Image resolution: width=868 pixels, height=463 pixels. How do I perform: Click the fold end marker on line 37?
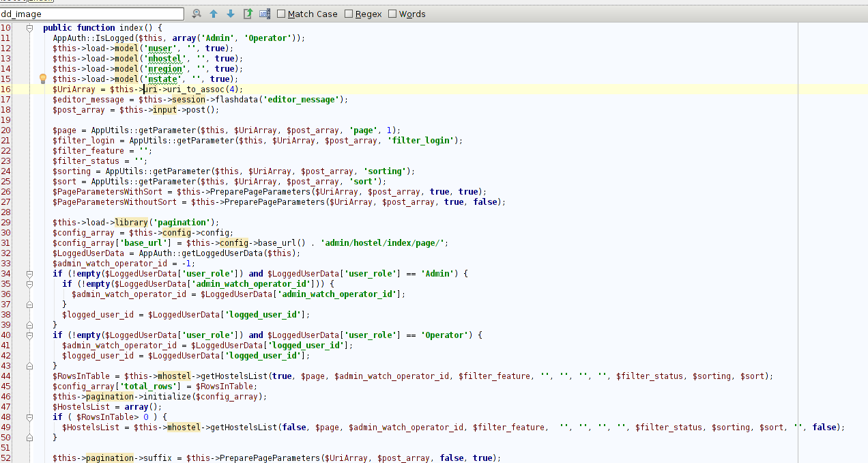[29, 305]
